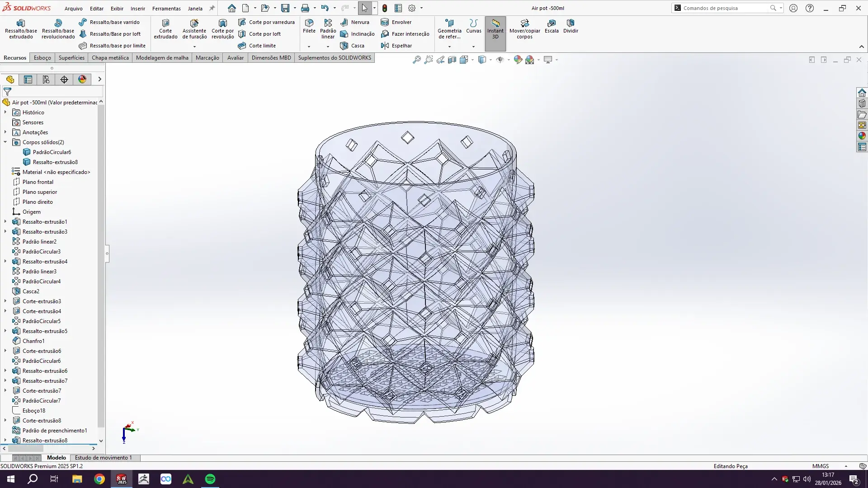This screenshot has width=868, height=488.
Task: Select the Envolver tool
Action: (x=396, y=22)
